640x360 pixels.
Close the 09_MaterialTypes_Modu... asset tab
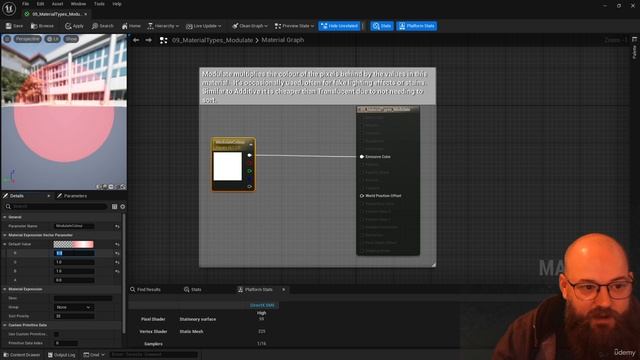[x=85, y=14]
